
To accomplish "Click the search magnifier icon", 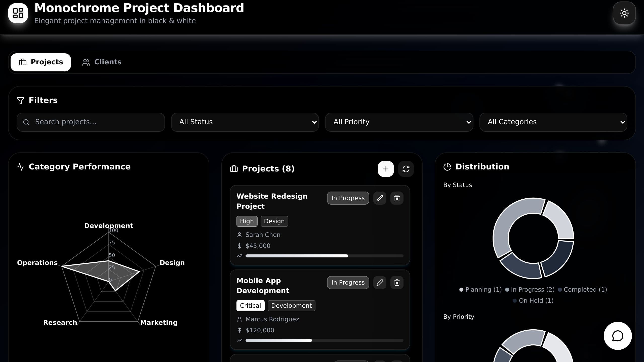I will click(26, 122).
